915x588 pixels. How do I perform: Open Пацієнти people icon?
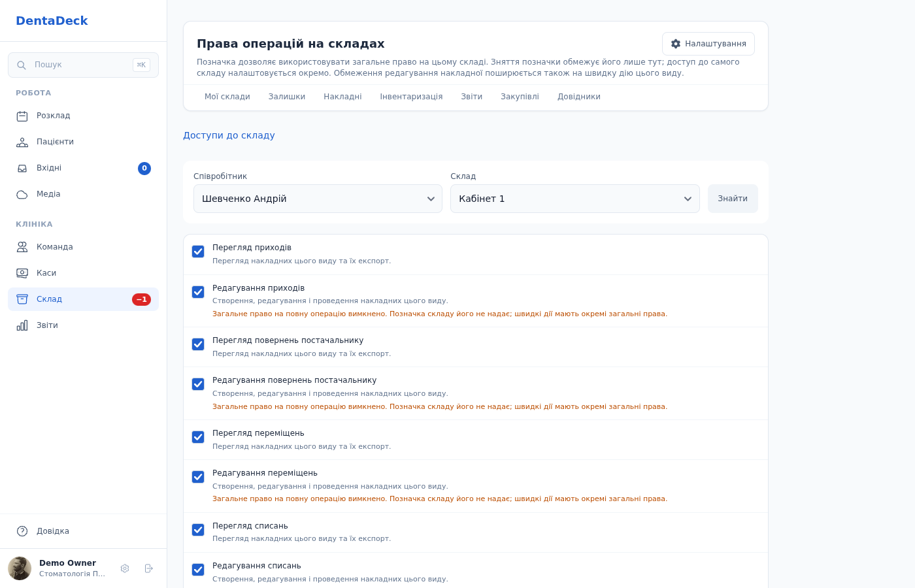coord(22,142)
